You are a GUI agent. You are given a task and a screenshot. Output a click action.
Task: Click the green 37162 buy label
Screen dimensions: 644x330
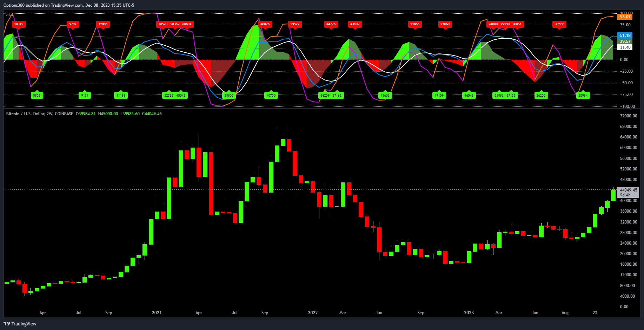point(337,95)
